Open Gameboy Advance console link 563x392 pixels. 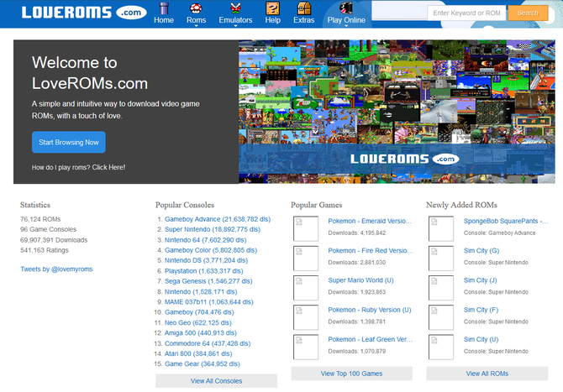pyautogui.click(x=218, y=219)
